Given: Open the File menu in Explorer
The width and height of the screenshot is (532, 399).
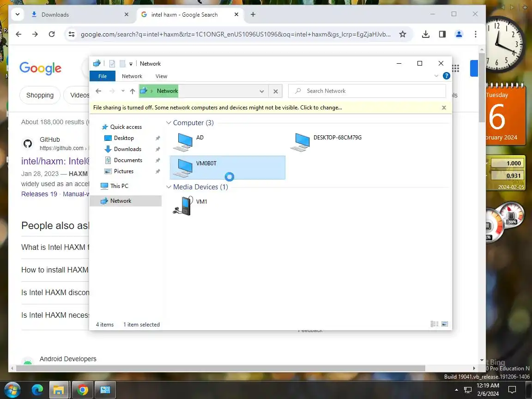Looking at the screenshot, I should (x=103, y=76).
